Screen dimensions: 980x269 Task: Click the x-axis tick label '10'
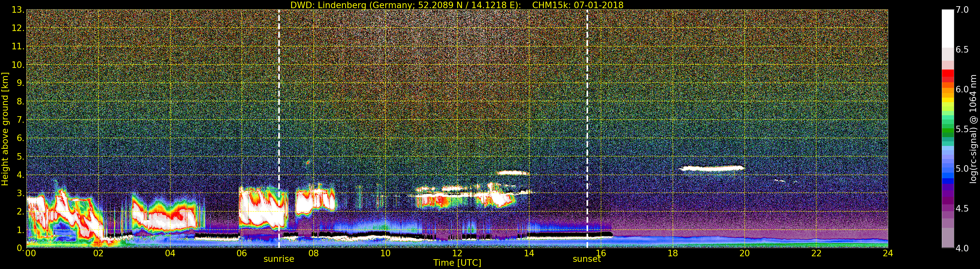385,253
